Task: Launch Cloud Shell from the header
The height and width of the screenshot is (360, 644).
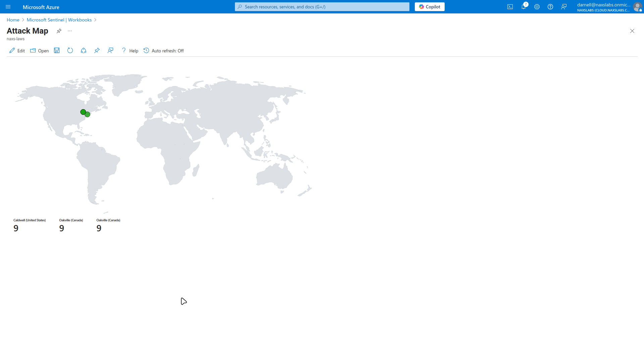Action: 510,7
